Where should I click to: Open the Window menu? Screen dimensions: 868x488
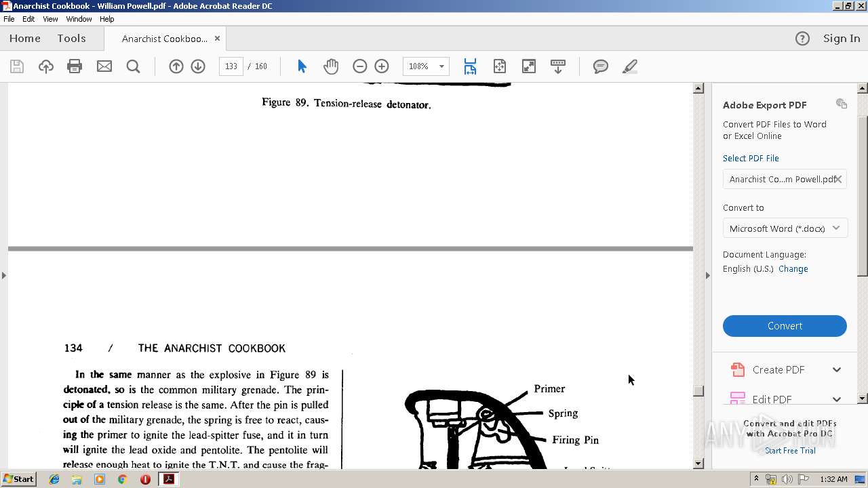point(79,19)
